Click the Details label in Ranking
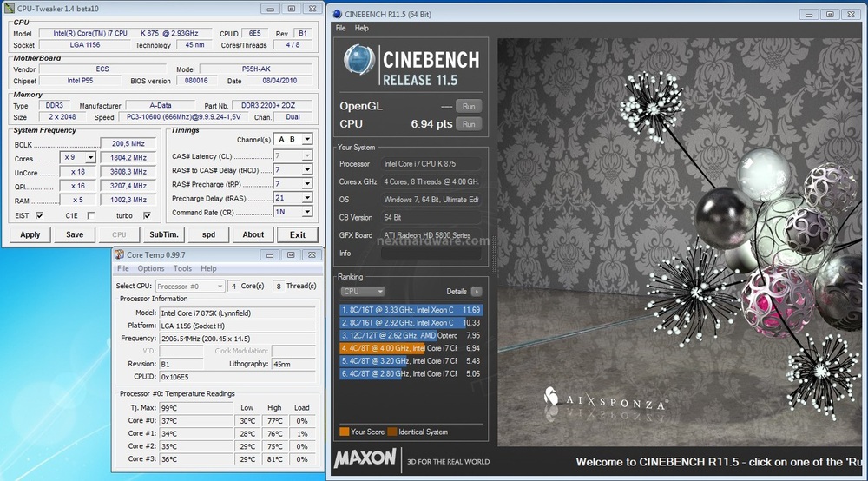Viewport: 868px width, 481px height. (457, 291)
